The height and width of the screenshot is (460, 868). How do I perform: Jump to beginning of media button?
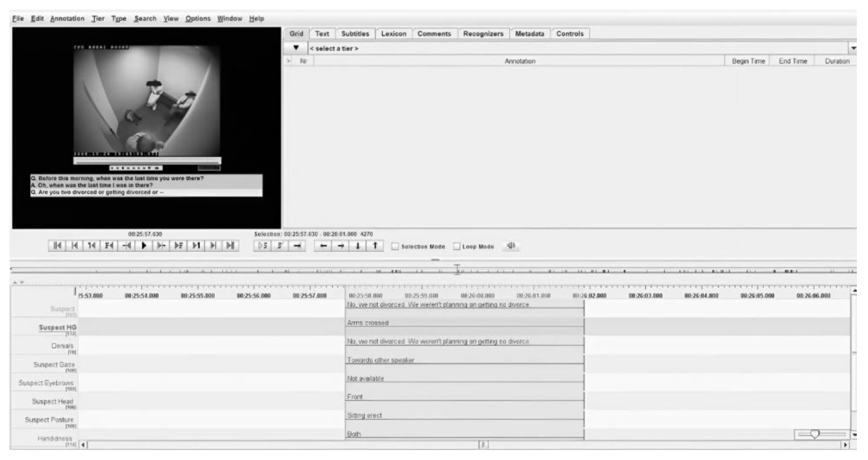[x=57, y=245]
